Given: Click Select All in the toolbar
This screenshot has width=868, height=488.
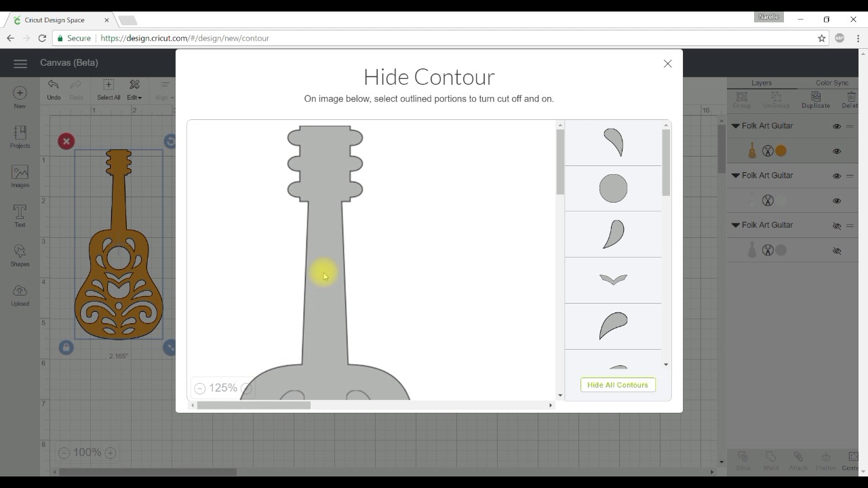Looking at the screenshot, I should (108, 89).
